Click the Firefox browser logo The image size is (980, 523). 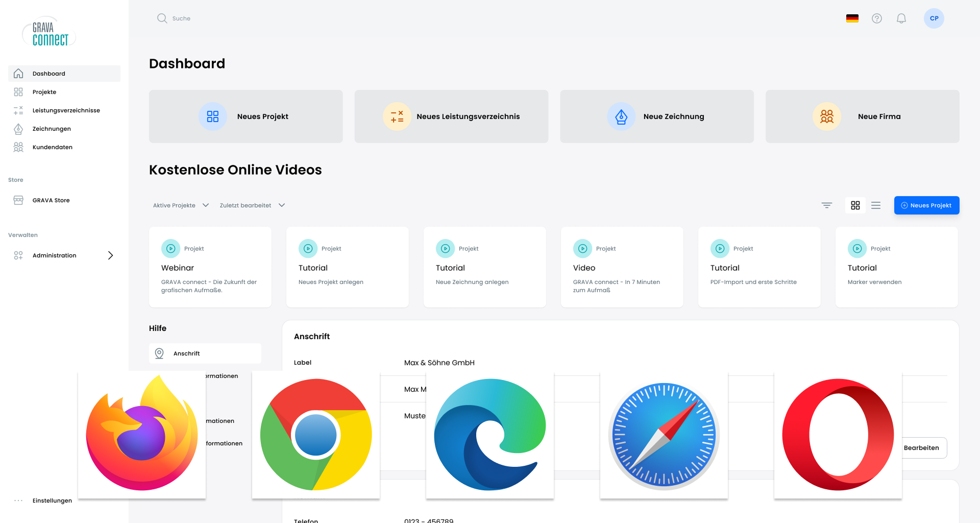[142, 434]
